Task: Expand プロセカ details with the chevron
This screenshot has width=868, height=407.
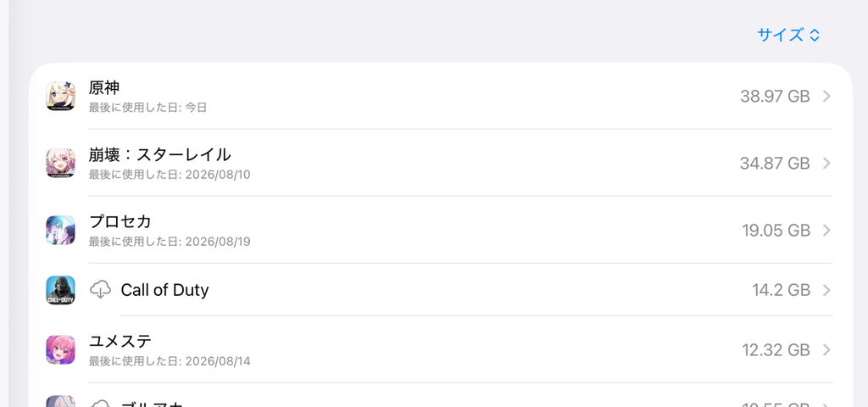Action: click(826, 231)
